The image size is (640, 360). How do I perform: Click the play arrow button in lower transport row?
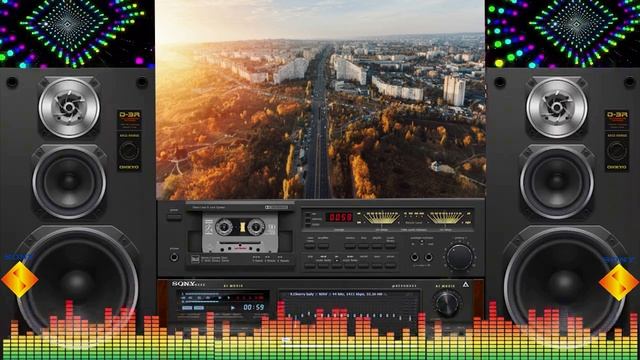(337, 266)
